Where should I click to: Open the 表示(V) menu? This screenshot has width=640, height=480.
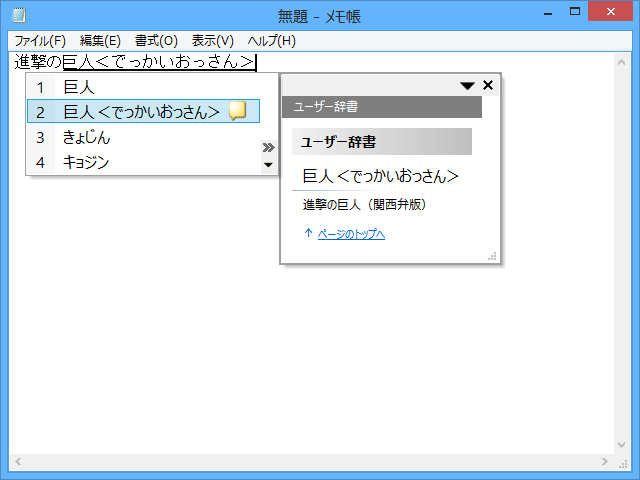click(213, 41)
